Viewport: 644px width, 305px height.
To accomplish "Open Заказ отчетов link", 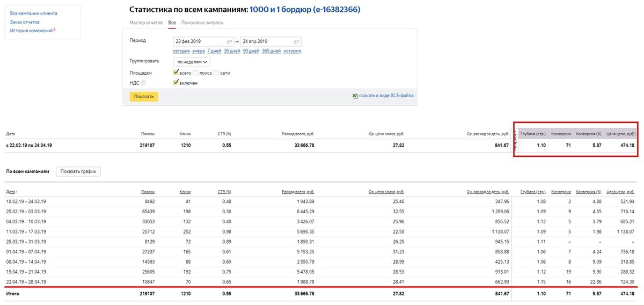I will [x=25, y=22].
